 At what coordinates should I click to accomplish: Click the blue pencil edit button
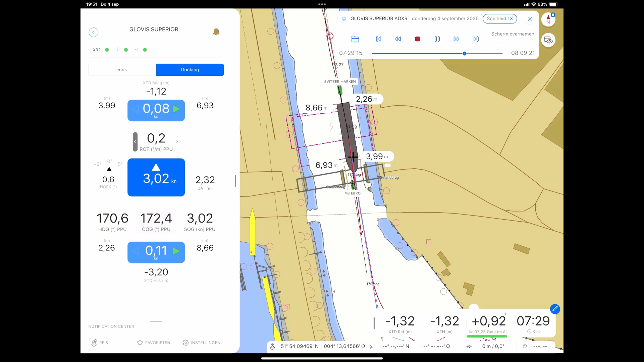pos(555,309)
